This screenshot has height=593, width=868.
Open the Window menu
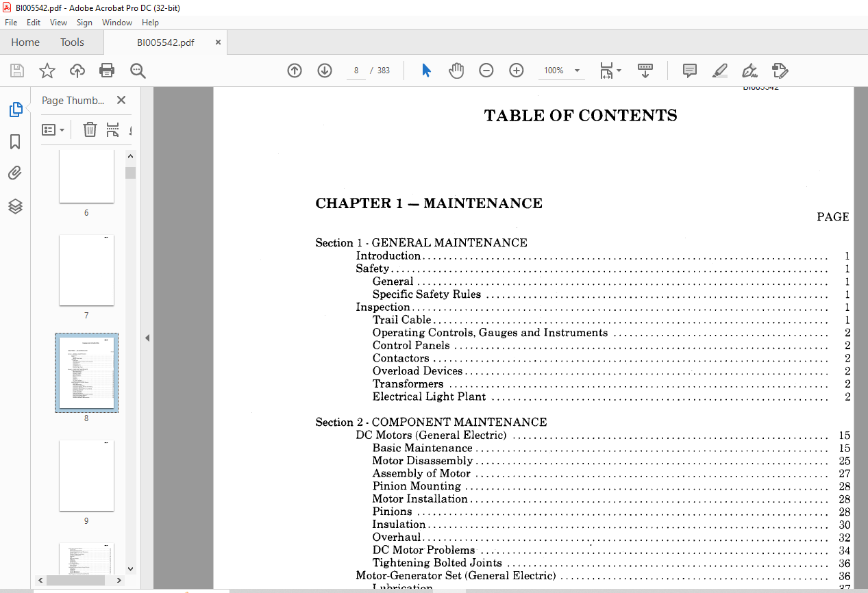pos(117,23)
